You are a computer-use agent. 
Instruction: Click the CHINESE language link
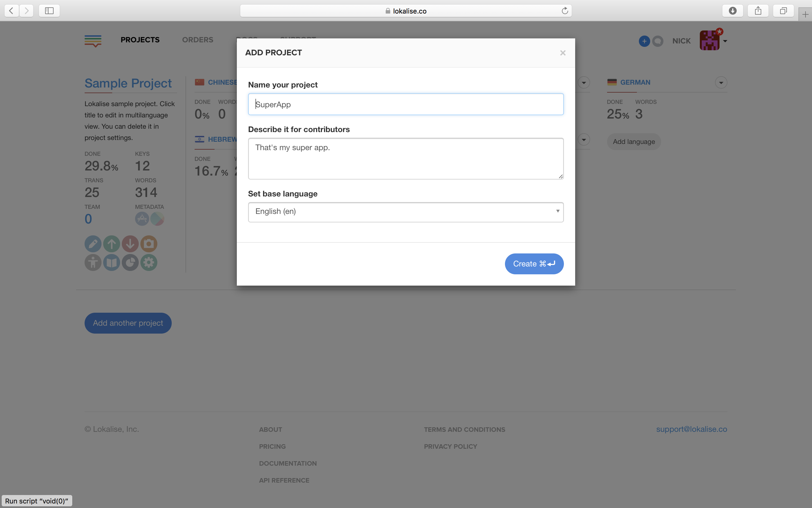(222, 82)
